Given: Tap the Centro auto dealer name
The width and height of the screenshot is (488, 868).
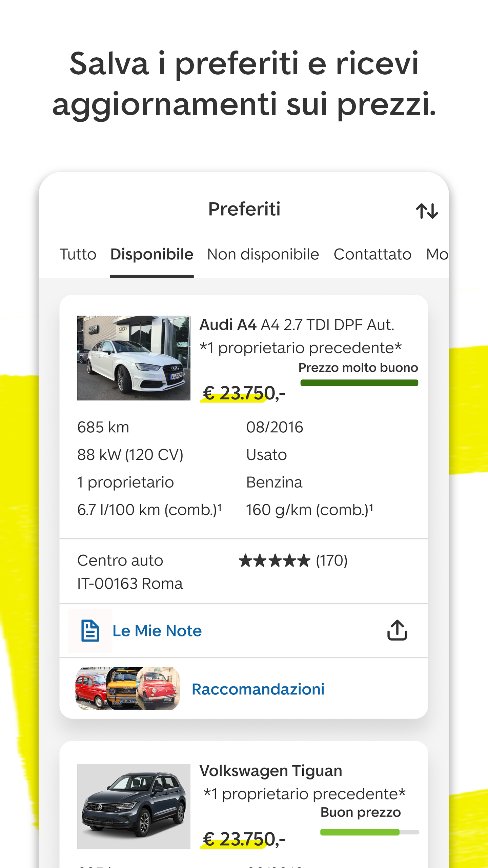Looking at the screenshot, I should [x=120, y=560].
